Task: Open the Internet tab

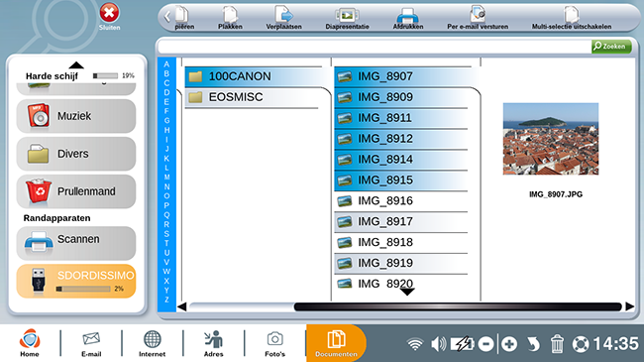Action: 152,344
